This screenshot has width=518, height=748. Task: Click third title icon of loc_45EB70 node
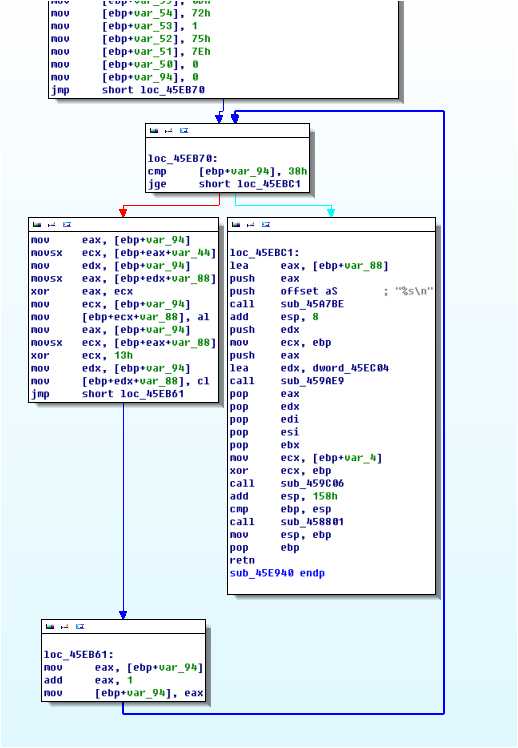[184, 131]
